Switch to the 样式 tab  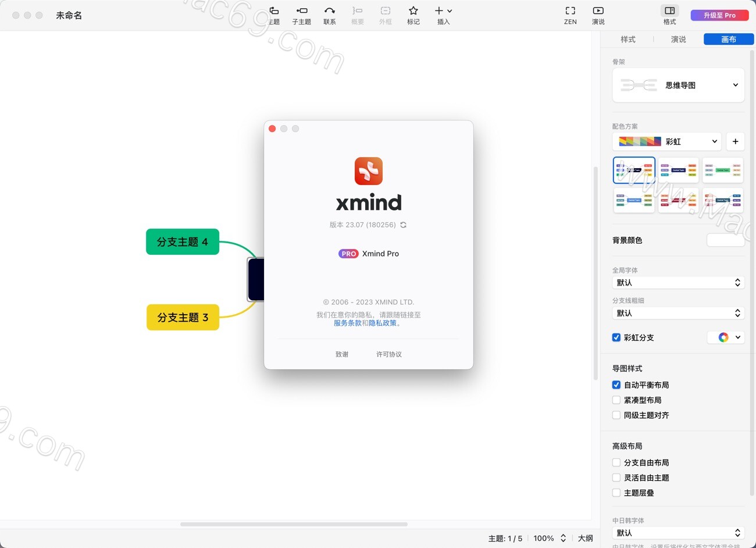click(x=628, y=39)
